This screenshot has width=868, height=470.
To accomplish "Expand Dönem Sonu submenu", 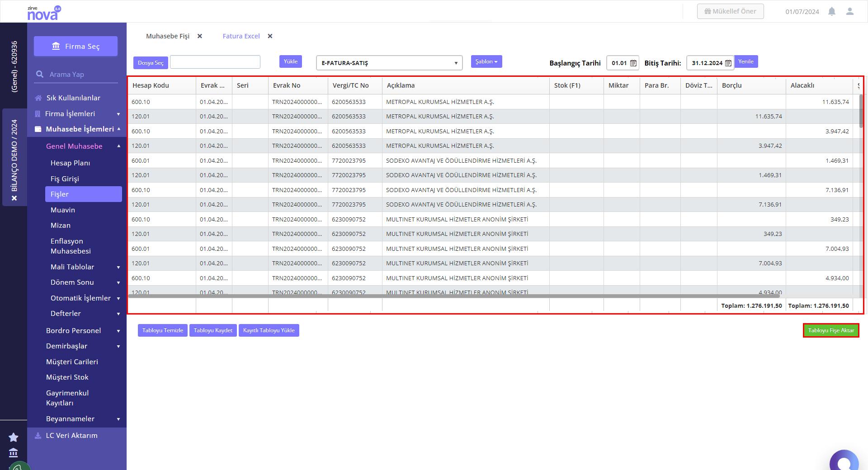I will (118, 282).
